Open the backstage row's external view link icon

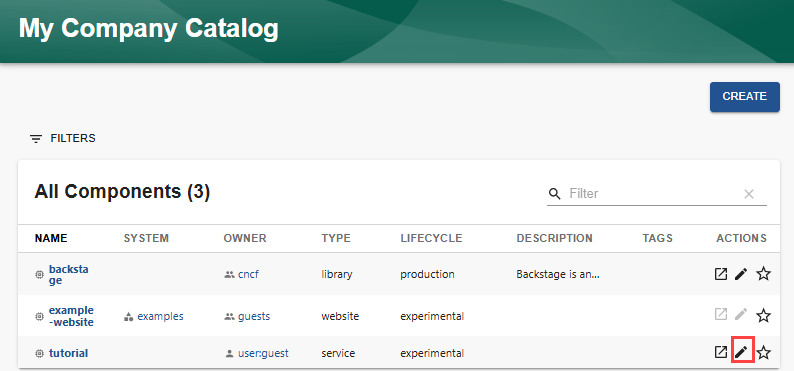pyautogui.click(x=721, y=274)
